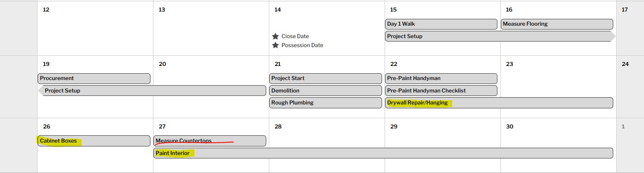Image resolution: width=644 pixels, height=173 pixels.
Task: Open Project Setup continuation bar on the 19th
Action: click(152, 91)
